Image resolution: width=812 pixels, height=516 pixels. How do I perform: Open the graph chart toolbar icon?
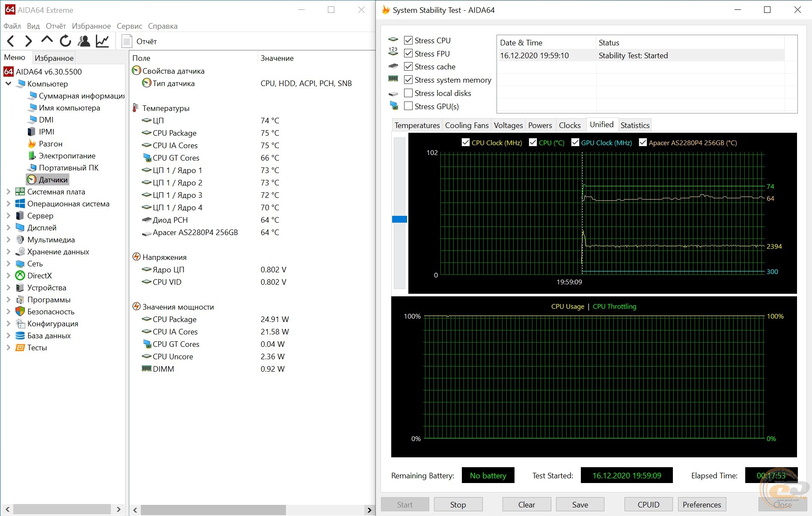pos(102,41)
